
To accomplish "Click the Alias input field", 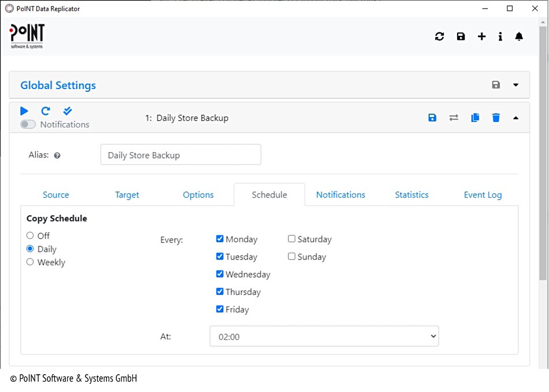I will pyautogui.click(x=181, y=154).
